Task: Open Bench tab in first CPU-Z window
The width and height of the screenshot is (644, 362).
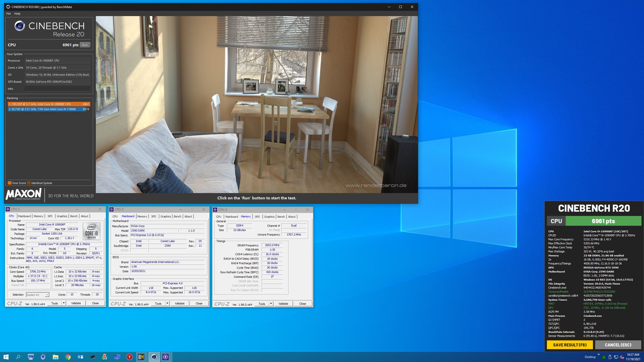Action: (74, 216)
